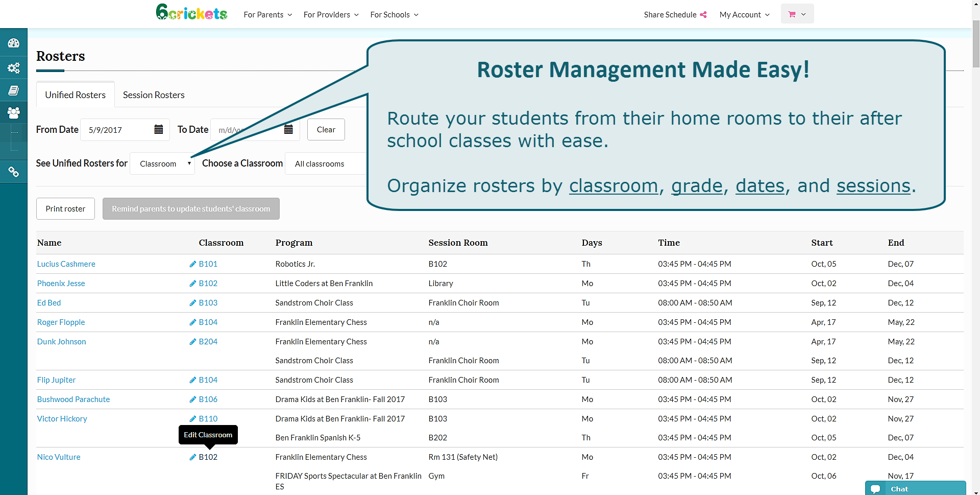Open Flip Jupiter's student link

56,380
